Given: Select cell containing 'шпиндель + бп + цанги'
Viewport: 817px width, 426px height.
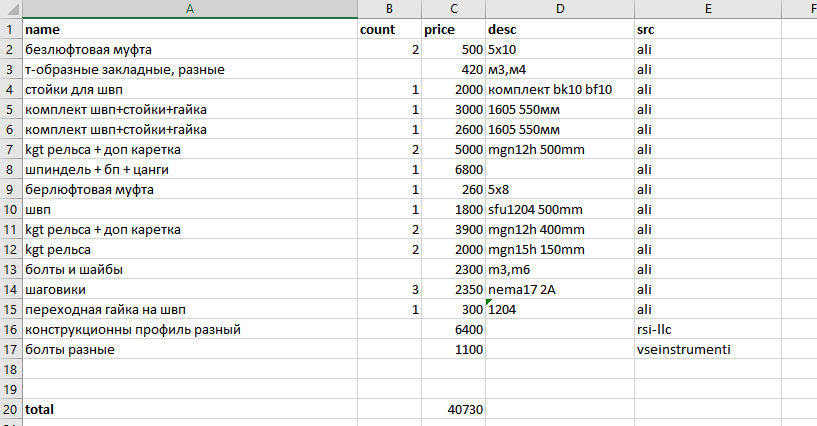Looking at the screenshot, I should click(190, 169).
